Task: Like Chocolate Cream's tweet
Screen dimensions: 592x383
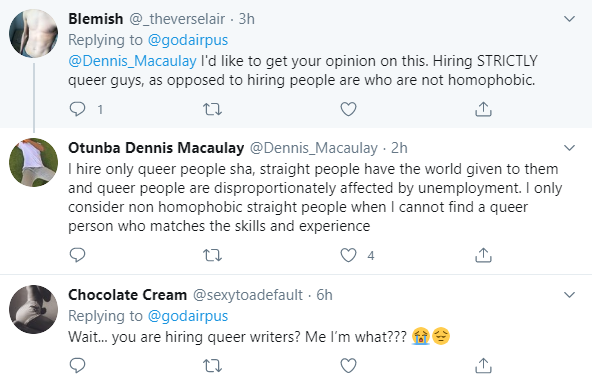Action: (x=348, y=366)
